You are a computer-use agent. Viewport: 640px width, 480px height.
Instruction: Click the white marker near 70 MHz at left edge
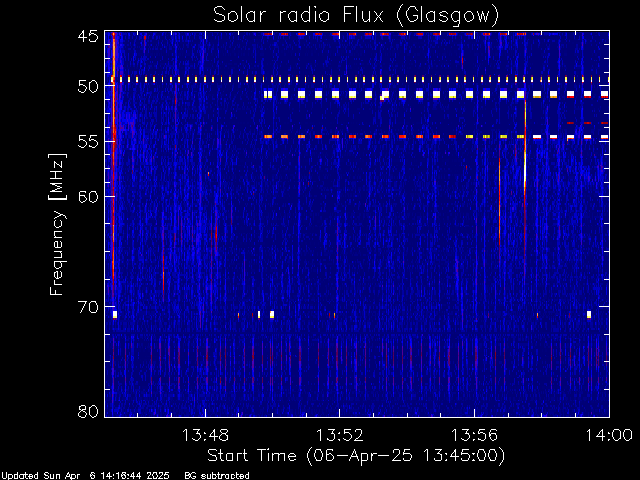pos(115,314)
